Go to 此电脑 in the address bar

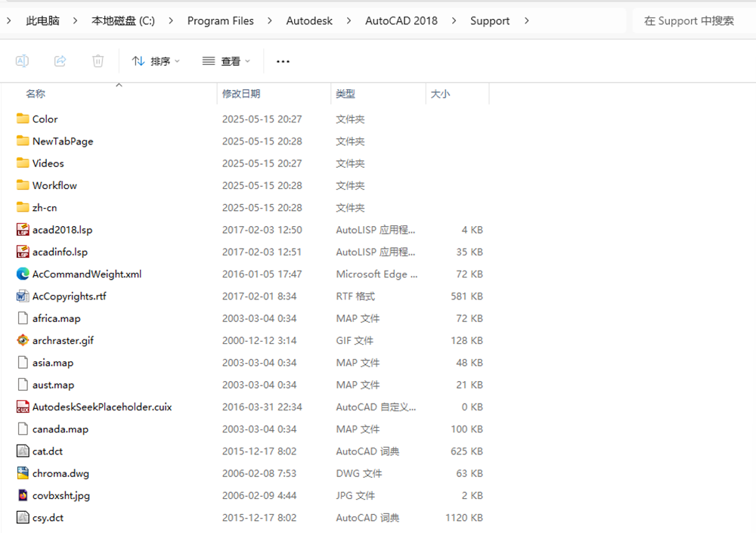43,20
